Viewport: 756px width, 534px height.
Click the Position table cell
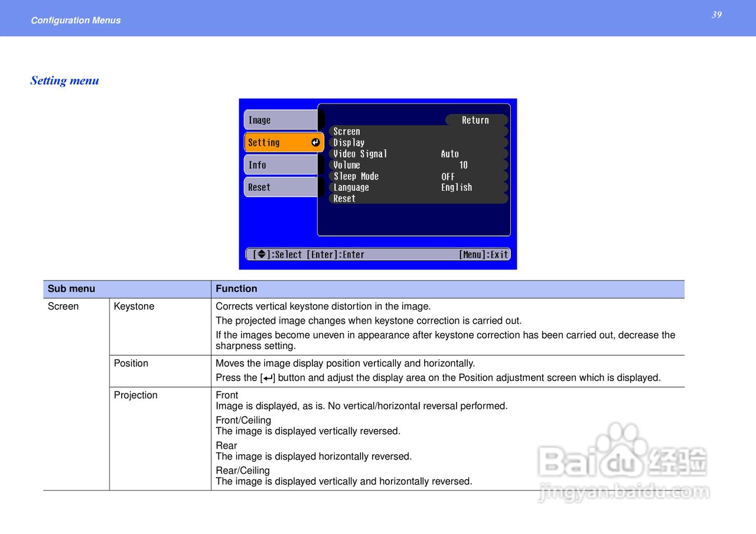tap(131, 363)
